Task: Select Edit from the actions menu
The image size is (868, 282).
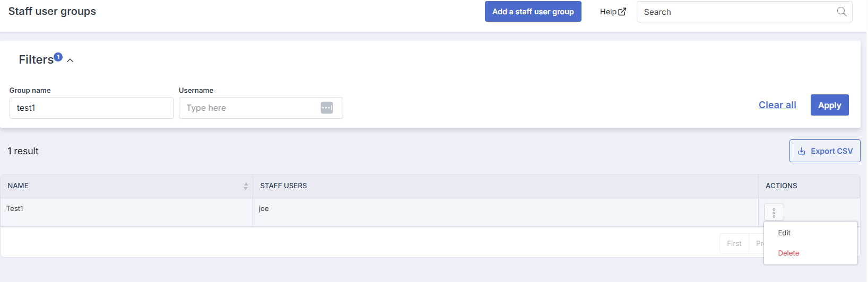Action: click(784, 233)
